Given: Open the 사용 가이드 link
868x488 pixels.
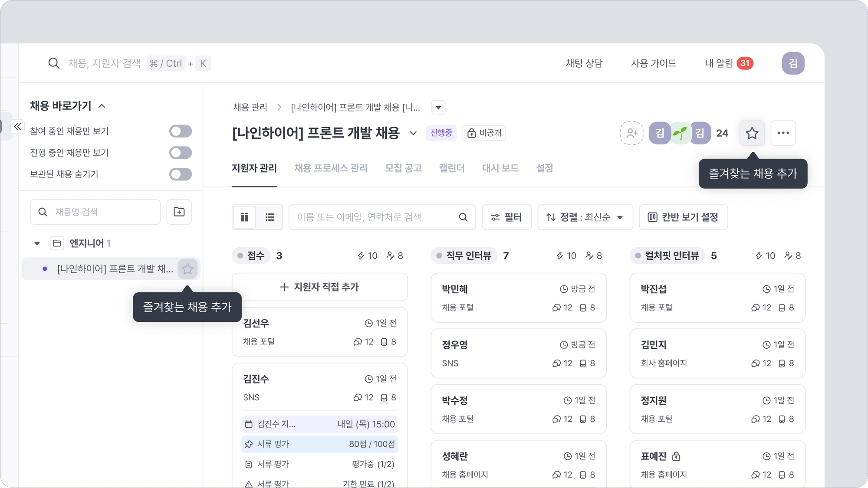Looking at the screenshot, I should (x=654, y=63).
